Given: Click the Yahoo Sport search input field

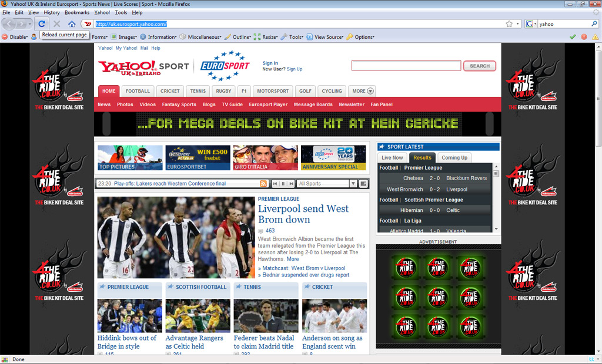Looking at the screenshot, I should coord(406,66).
